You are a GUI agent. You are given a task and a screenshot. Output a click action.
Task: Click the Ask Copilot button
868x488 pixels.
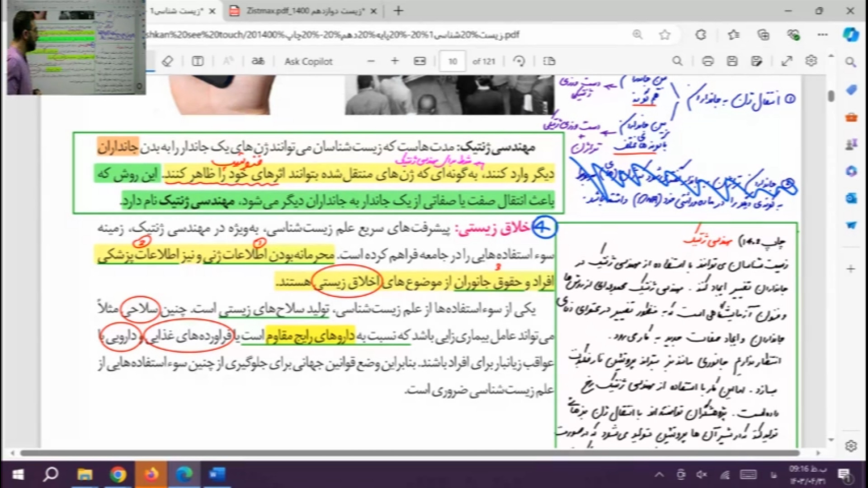click(308, 61)
